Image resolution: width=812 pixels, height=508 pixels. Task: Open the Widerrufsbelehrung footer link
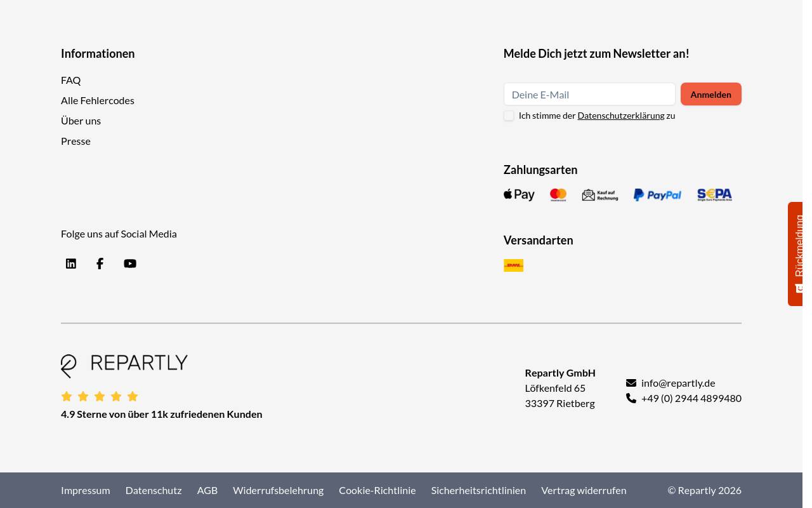(x=278, y=490)
